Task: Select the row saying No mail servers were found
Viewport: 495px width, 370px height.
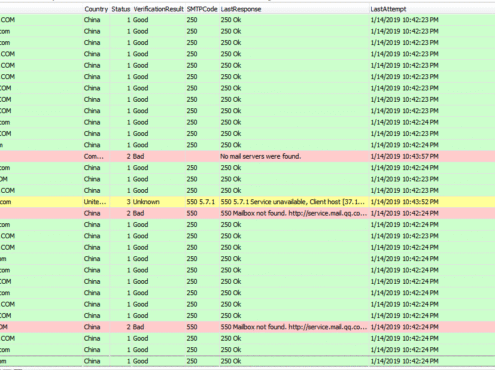Action: [x=247, y=156]
